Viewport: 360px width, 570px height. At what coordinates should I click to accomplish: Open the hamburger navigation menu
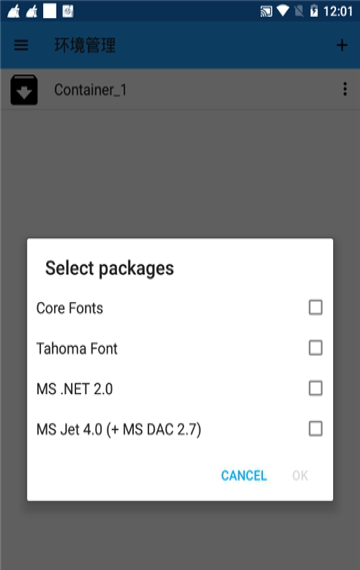(21, 45)
